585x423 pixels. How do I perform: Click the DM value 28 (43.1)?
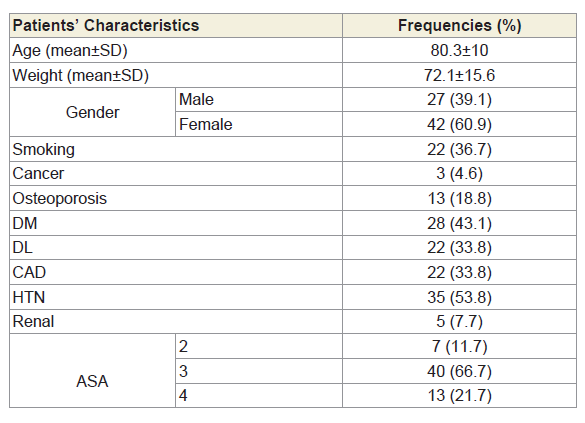tap(459, 223)
